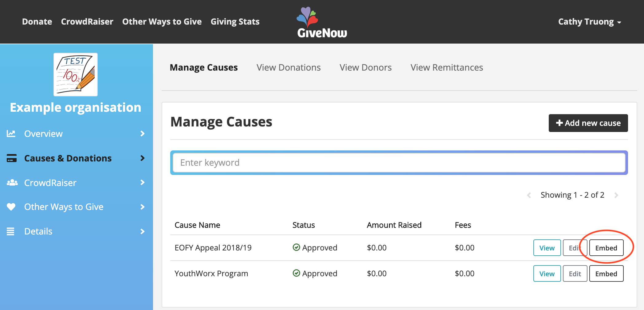Screen dimensions: 644x310
Task: Click the Causes & Donations card icon
Action: coord(12,158)
